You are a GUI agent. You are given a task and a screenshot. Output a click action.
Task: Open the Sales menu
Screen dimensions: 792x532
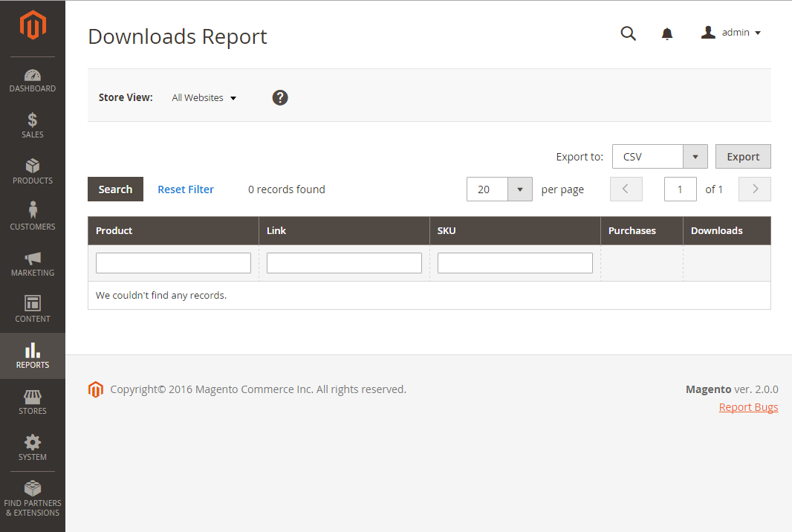click(33, 126)
